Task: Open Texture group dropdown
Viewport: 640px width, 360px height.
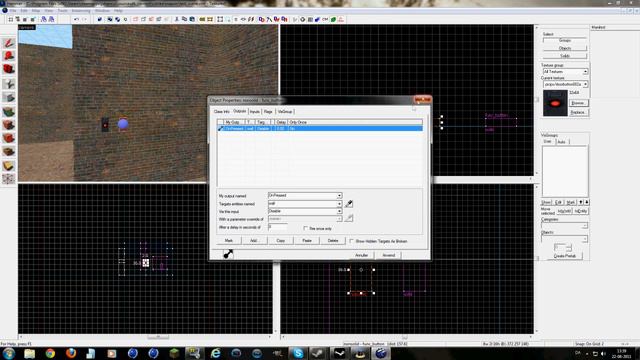Action: [x=585, y=72]
